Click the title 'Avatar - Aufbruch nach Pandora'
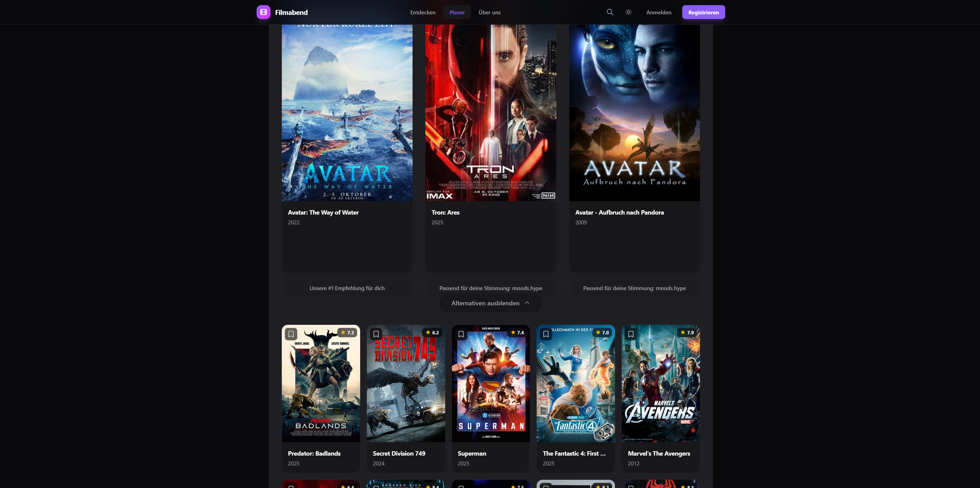This screenshot has width=980, height=488. pyautogui.click(x=619, y=213)
